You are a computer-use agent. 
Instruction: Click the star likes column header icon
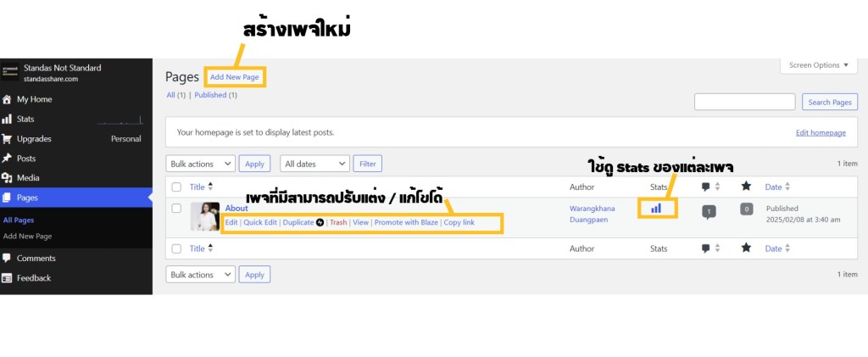coord(746,187)
